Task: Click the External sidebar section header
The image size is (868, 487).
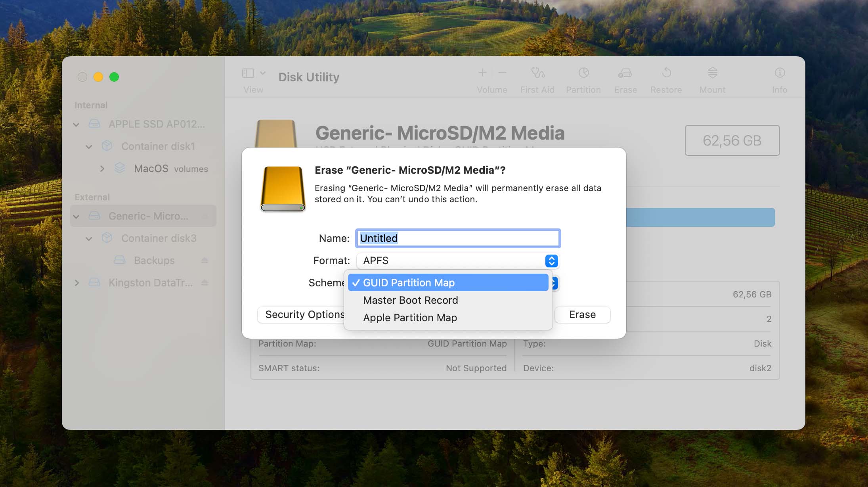Action: [92, 197]
